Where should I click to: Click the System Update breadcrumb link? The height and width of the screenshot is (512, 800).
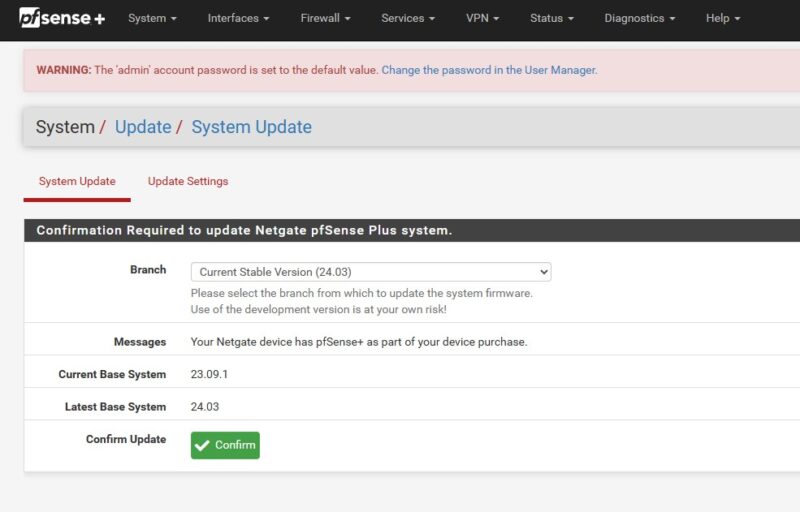(251, 127)
